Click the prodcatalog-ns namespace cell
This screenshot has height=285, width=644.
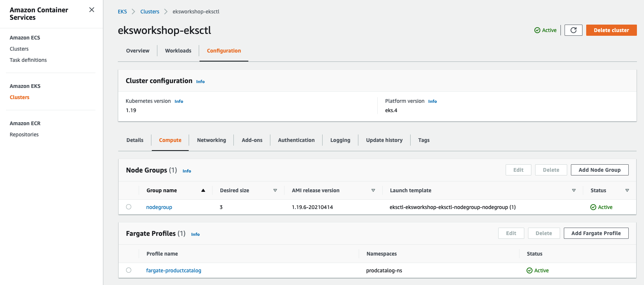(384, 270)
